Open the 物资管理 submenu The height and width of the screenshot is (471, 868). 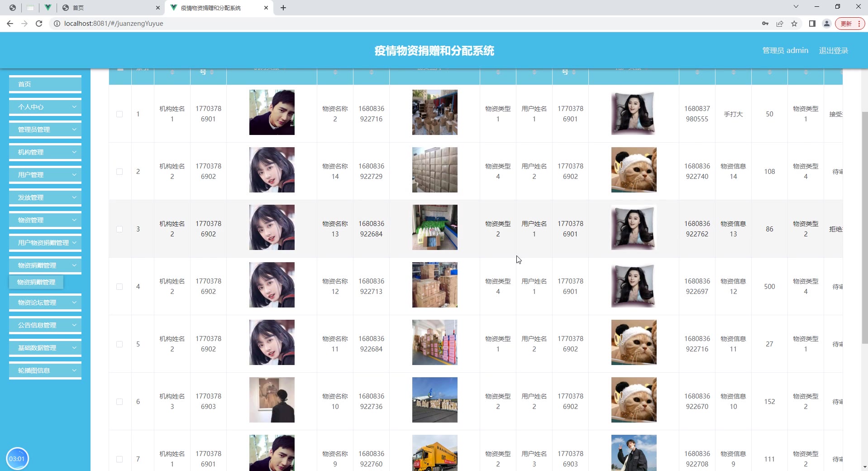pos(45,220)
